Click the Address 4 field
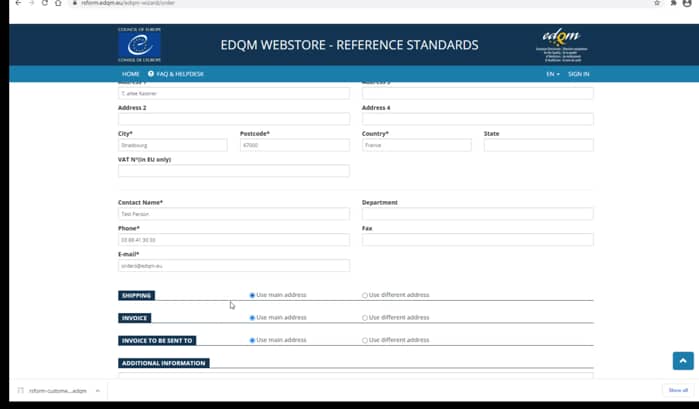The image size is (699, 409). pyautogui.click(x=477, y=119)
